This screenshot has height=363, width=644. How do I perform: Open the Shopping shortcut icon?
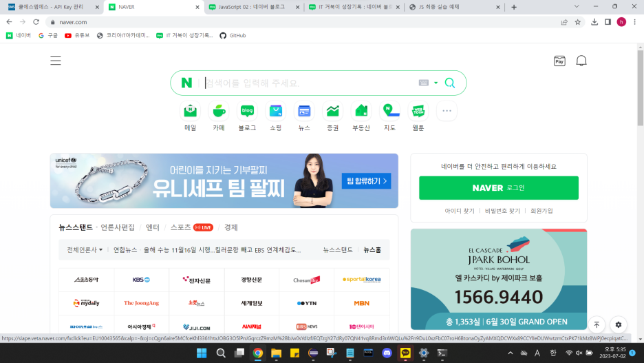pos(276,111)
